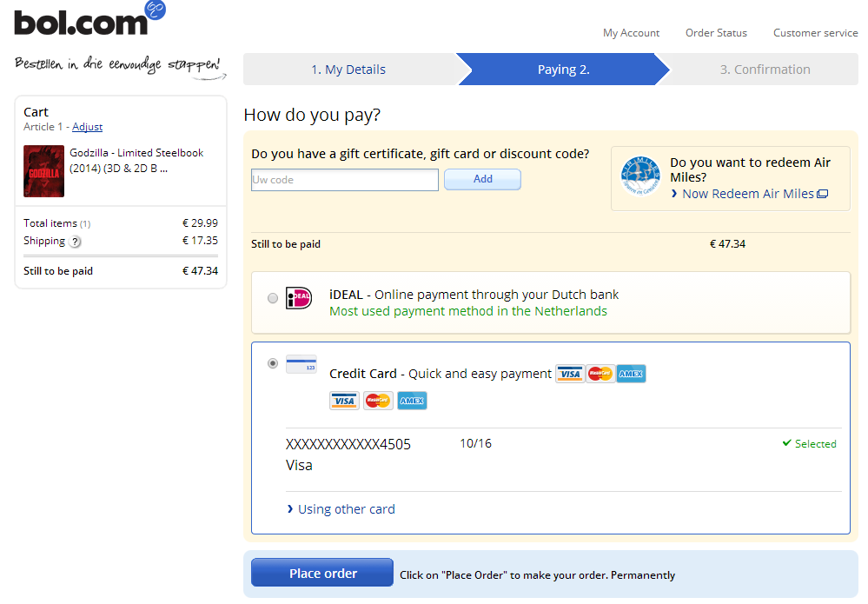868x604 pixels.
Task: Click the Paying 2. step tab
Action: (x=564, y=70)
